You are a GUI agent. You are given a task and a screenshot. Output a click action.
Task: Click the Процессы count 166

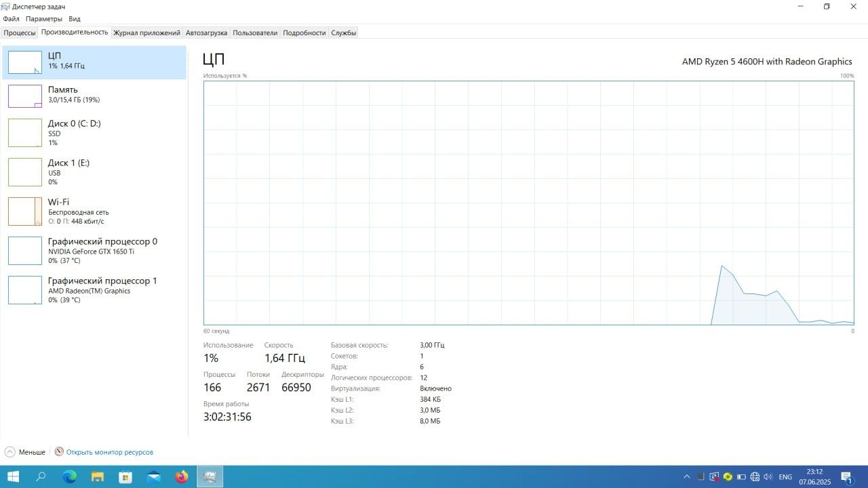coord(212,388)
